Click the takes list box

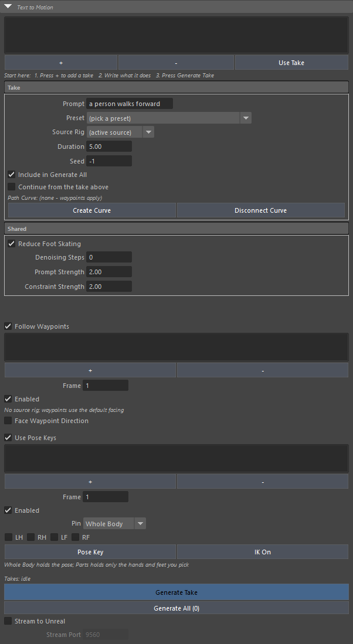click(x=176, y=35)
